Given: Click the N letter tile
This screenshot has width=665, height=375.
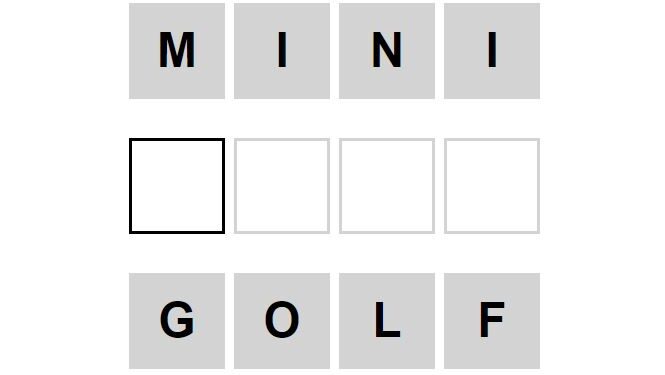Looking at the screenshot, I should (387, 51).
